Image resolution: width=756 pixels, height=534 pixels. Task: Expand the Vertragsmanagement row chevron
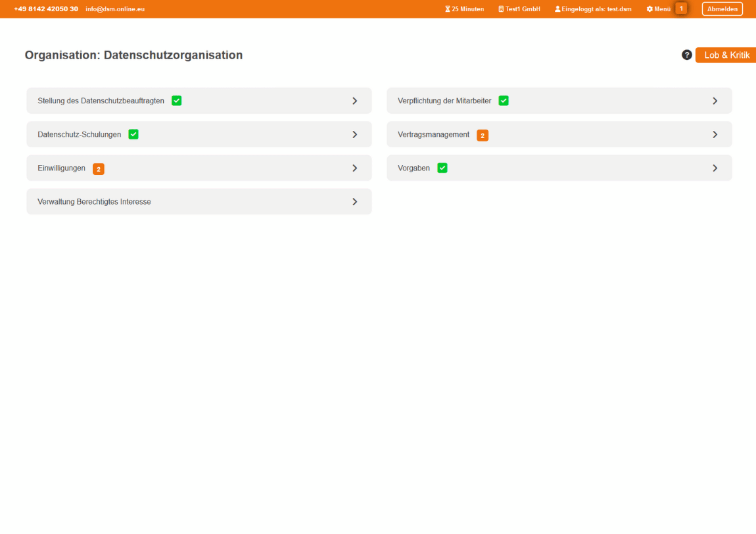(715, 135)
